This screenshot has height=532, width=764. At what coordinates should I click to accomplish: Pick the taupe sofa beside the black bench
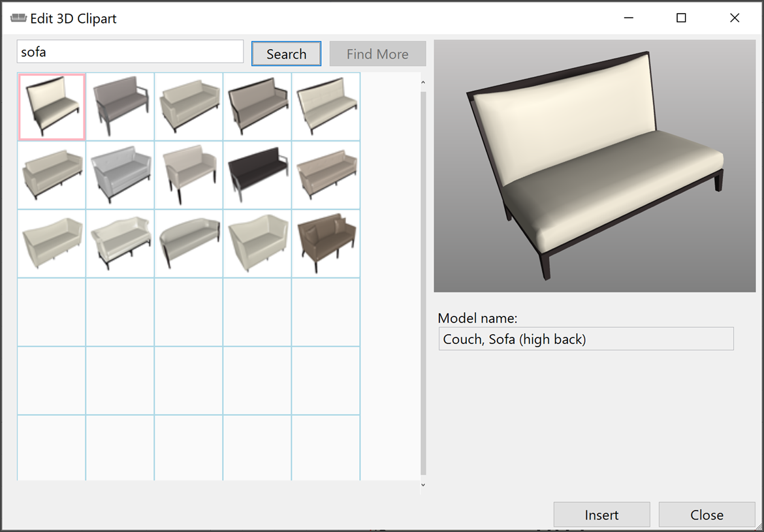click(326, 176)
